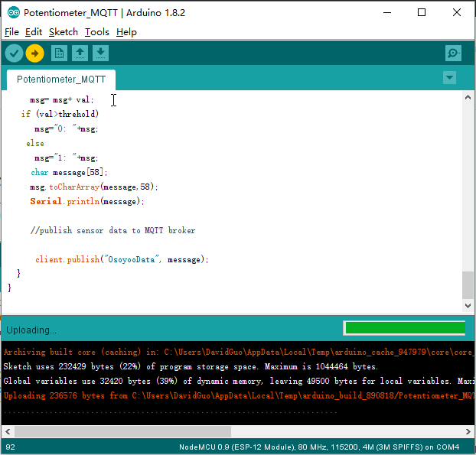Open the Serial Monitor magnifier icon

click(x=453, y=54)
